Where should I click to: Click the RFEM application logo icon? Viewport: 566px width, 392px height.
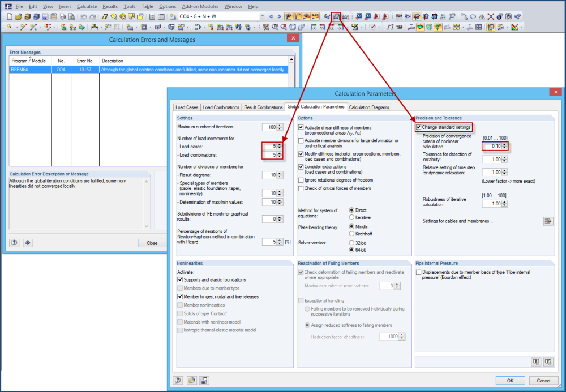point(7,6)
